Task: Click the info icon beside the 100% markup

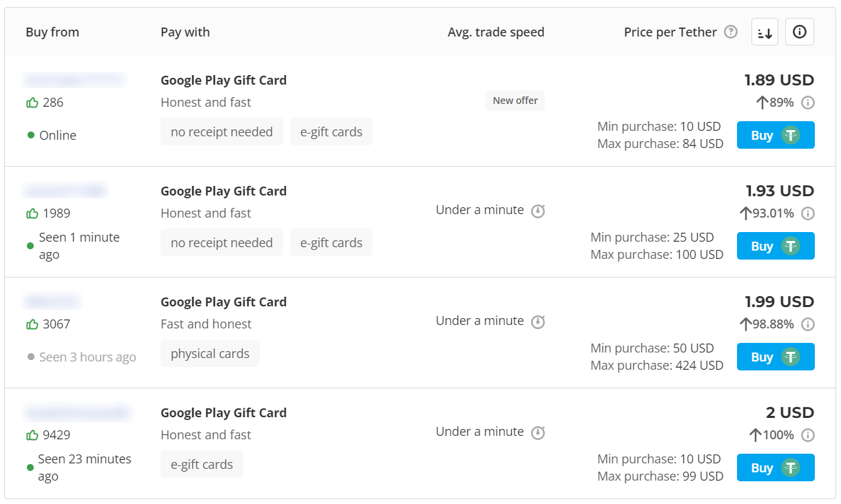Action: click(x=808, y=434)
